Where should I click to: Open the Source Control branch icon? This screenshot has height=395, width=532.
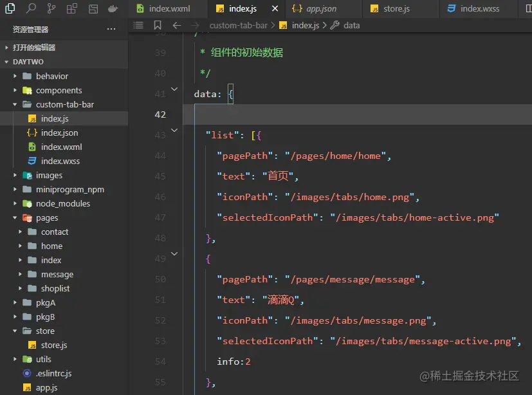51,9
